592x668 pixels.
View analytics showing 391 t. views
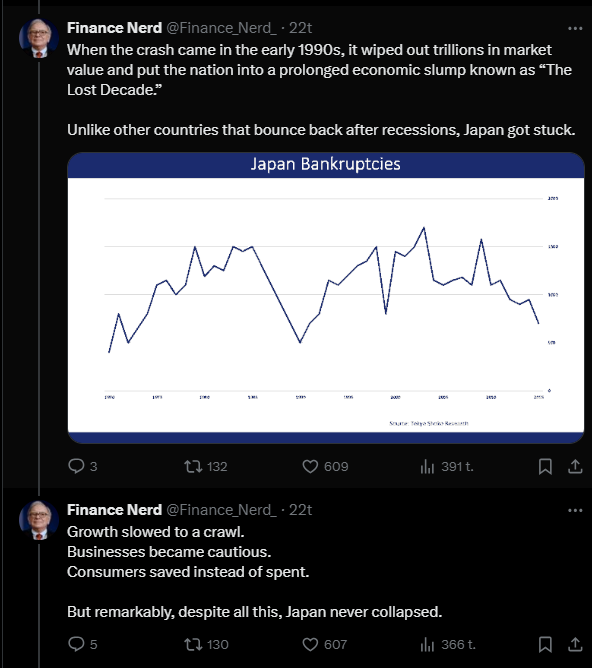point(447,466)
